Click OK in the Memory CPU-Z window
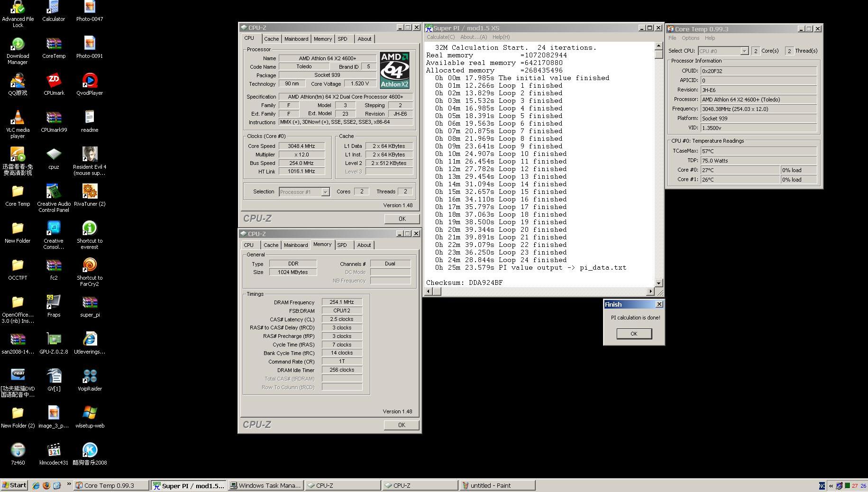Image resolution: width=868 pixels, height=492 pixels. coord(402,425)
